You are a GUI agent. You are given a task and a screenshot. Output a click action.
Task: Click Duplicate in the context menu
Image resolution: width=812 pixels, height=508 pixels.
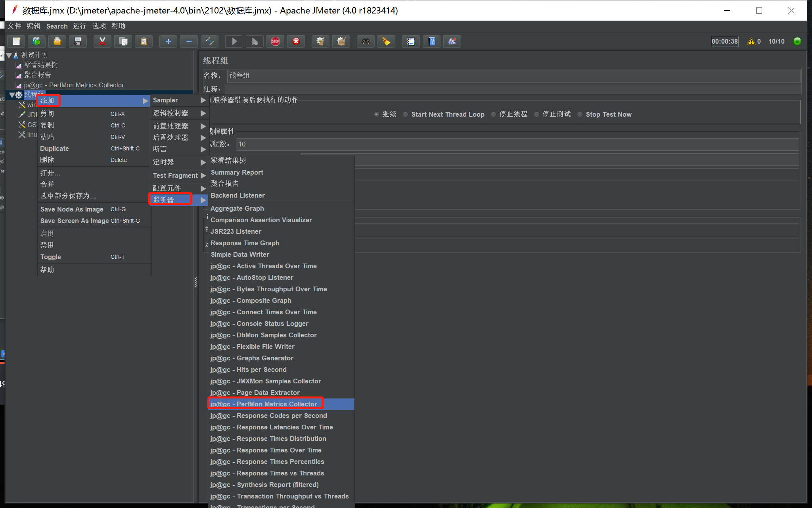click(55, 148)
